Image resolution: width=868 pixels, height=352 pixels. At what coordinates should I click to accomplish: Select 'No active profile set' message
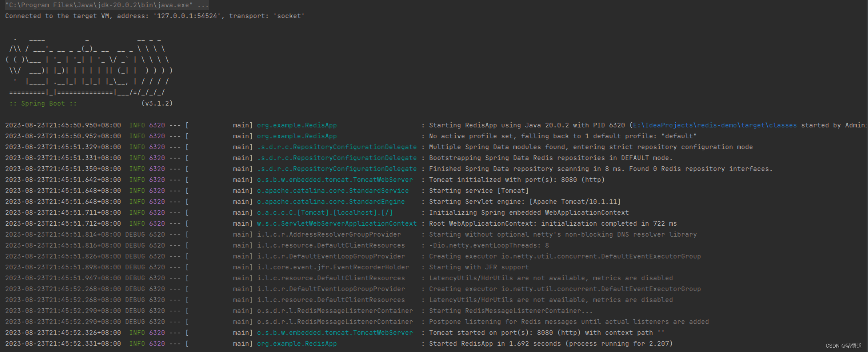click(x=563, y=136)
